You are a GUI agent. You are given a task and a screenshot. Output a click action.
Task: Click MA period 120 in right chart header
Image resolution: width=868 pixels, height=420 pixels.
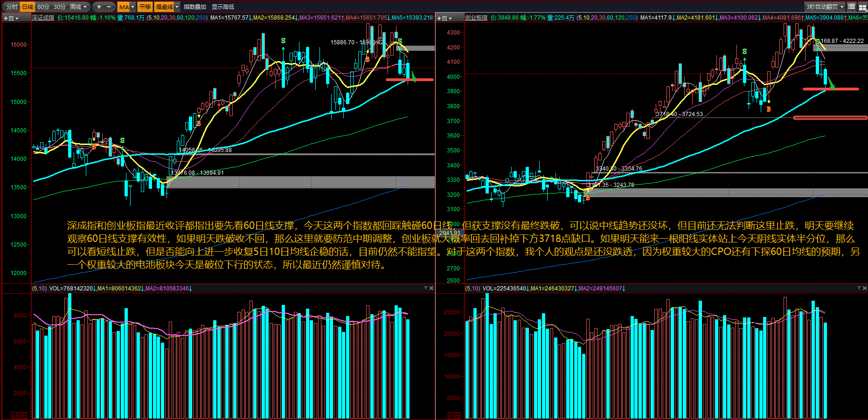point(620,18)
